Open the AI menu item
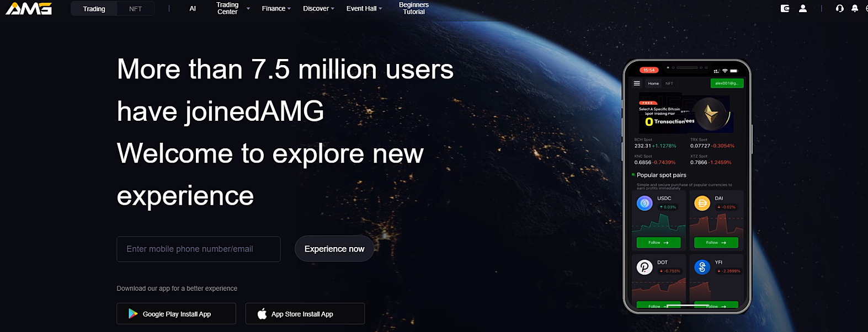The height and width of the screenshot is (332, 868). point(193,9)
